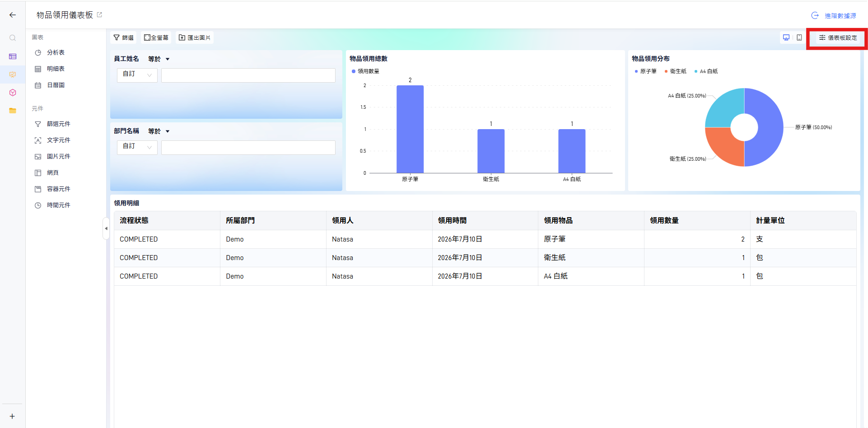The width and height of the screenshot is (868, 428).
Task: Toggle the 衛生紙 legend entry in pie chart
Action: pyautogui.click(x=676, y=71)
